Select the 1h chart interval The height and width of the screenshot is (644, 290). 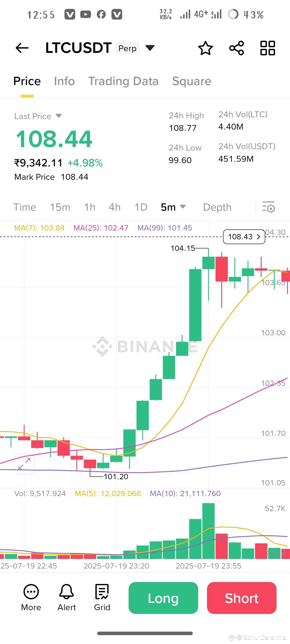pyautogui.click(x=90, y=207)
